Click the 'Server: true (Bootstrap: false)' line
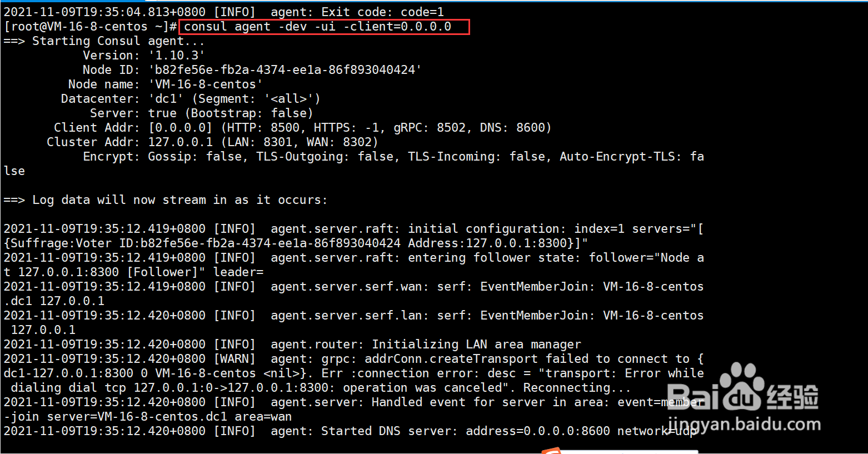868x454 pixels. [201, 113]
